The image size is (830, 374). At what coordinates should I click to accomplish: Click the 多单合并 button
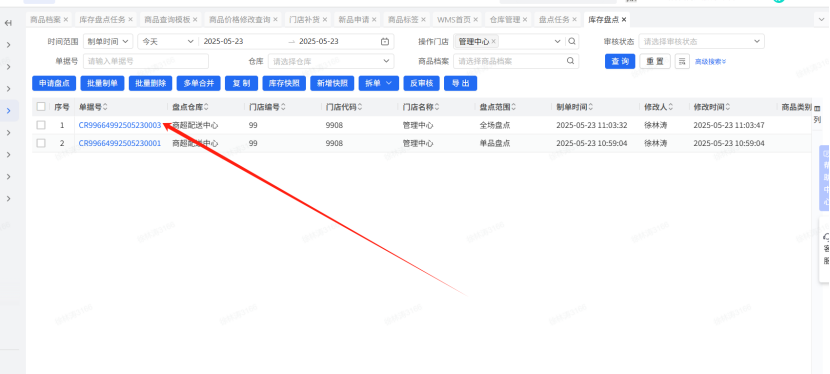(x=199, y=83)
